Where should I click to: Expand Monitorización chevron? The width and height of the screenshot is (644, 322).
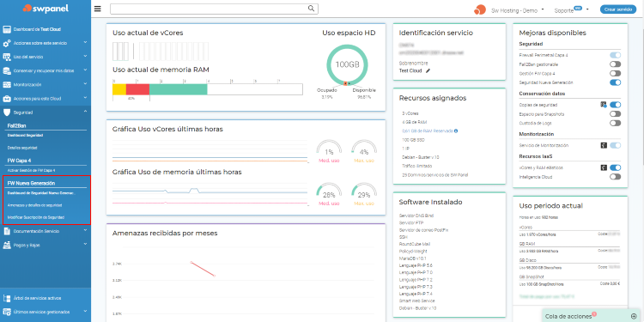(x=85, y=84)
